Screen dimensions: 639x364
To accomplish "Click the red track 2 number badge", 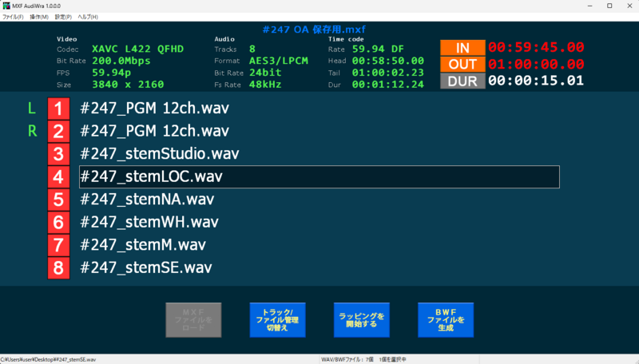I will (58, 131).
